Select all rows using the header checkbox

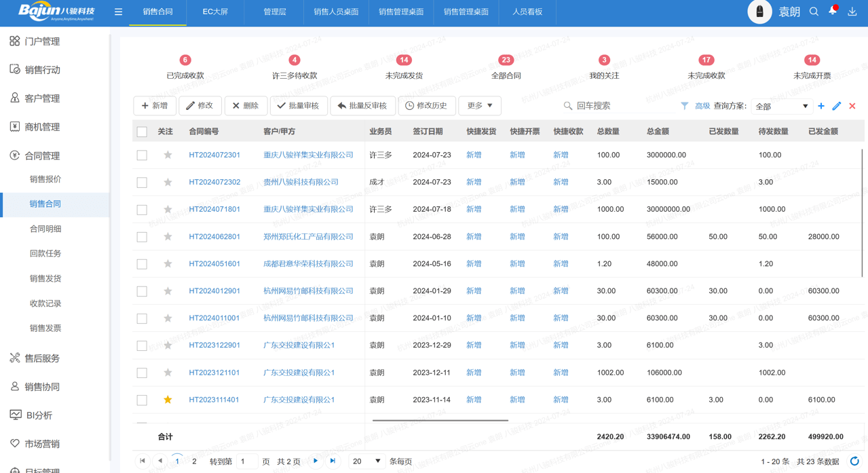coord(141,130)
